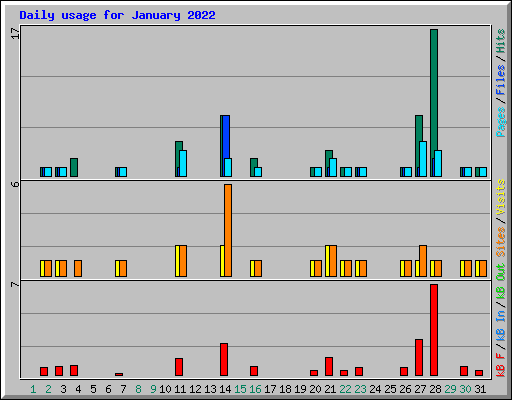Click the blue Files bar on day 14
The height and width of the screenshot is (400, 512).
[x=226, y=137]
